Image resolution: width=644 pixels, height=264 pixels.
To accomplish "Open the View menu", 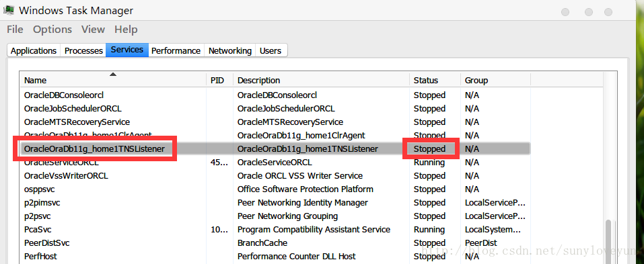I will 93,30.
